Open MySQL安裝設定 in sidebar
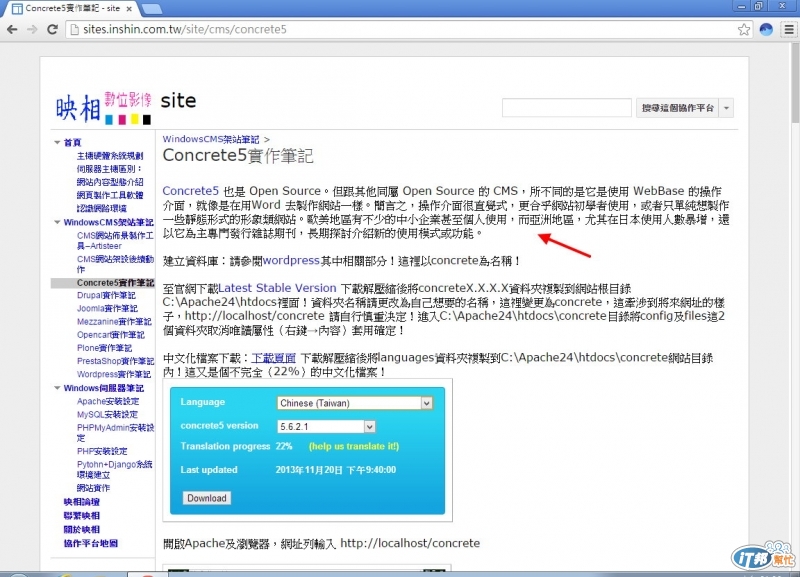 107,414
